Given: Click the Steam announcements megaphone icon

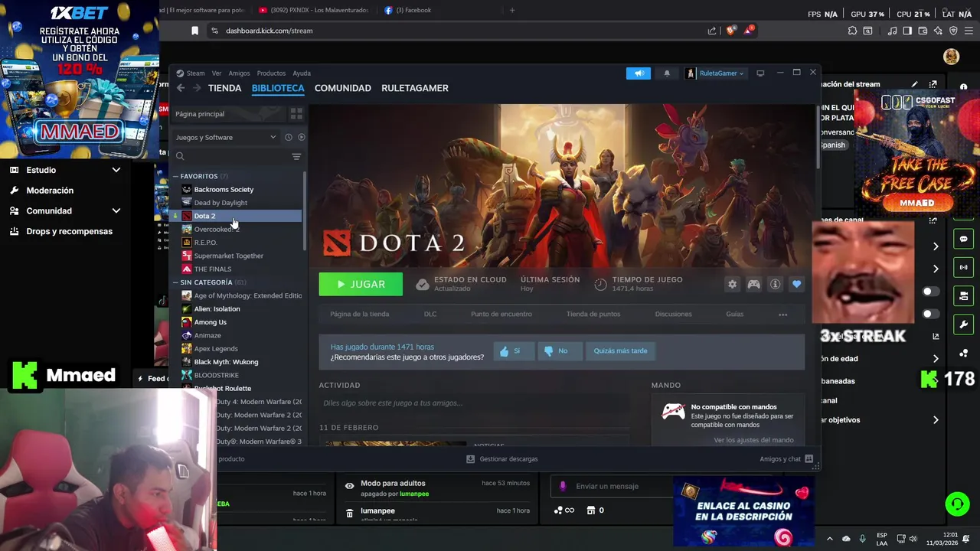Looking at the screenshot, I should [x=639, y=73].
